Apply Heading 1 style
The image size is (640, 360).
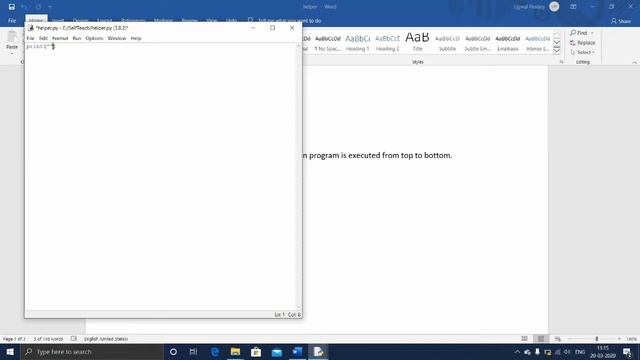[358, 42]
